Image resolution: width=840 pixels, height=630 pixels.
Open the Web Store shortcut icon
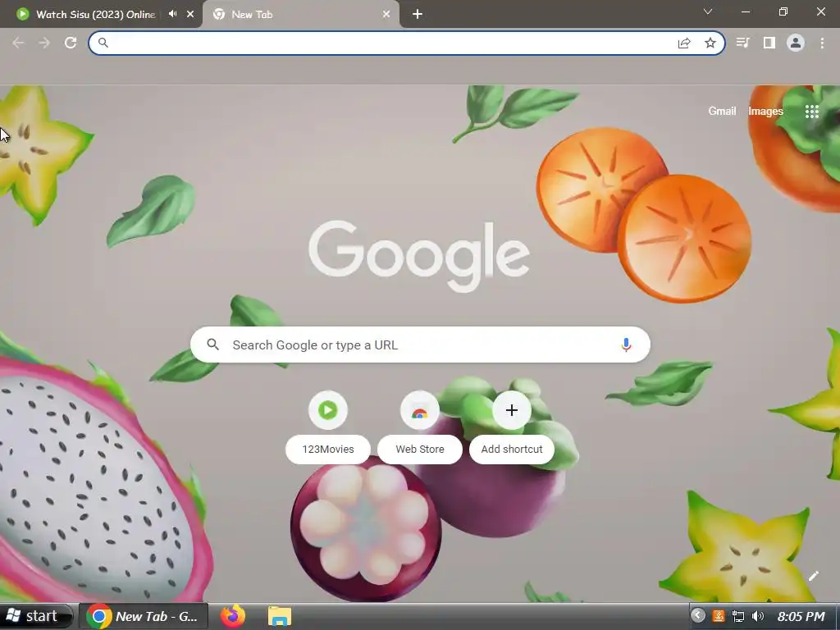coord(420,410)
